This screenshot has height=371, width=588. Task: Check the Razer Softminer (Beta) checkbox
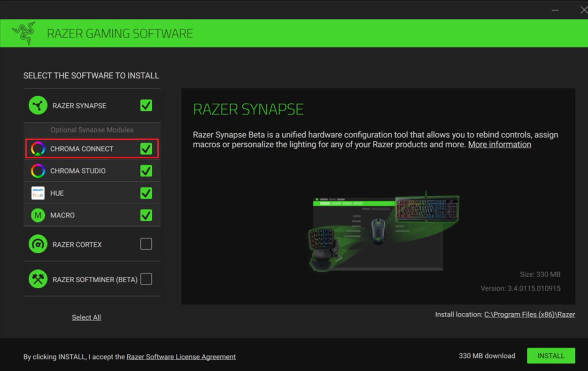(x=146, y=279)
